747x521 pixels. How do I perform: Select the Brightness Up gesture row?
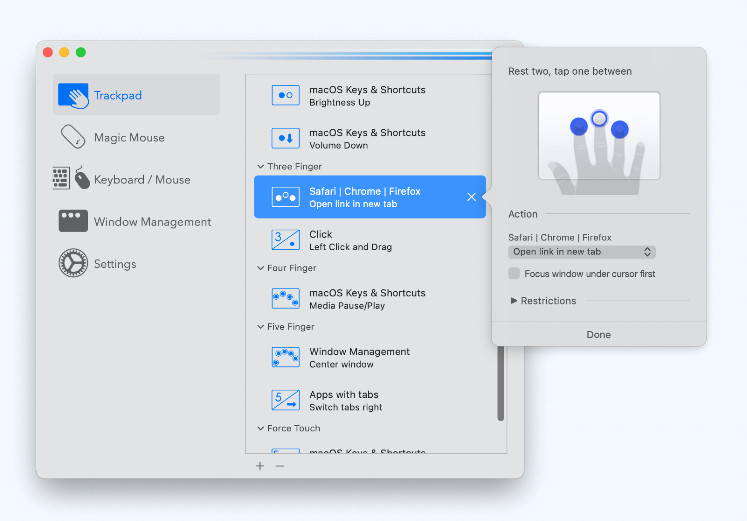pos(370,95)
